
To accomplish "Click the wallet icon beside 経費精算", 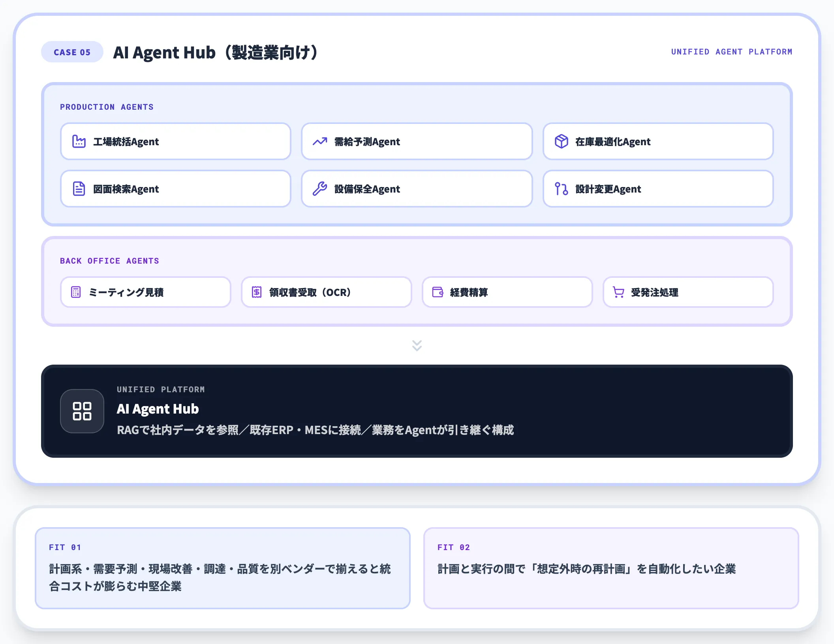I will pos(438,292).
